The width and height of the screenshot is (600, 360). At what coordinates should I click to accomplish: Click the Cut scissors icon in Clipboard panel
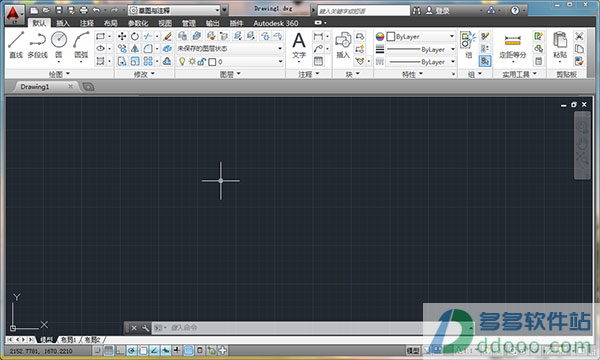tap(579, 36)
